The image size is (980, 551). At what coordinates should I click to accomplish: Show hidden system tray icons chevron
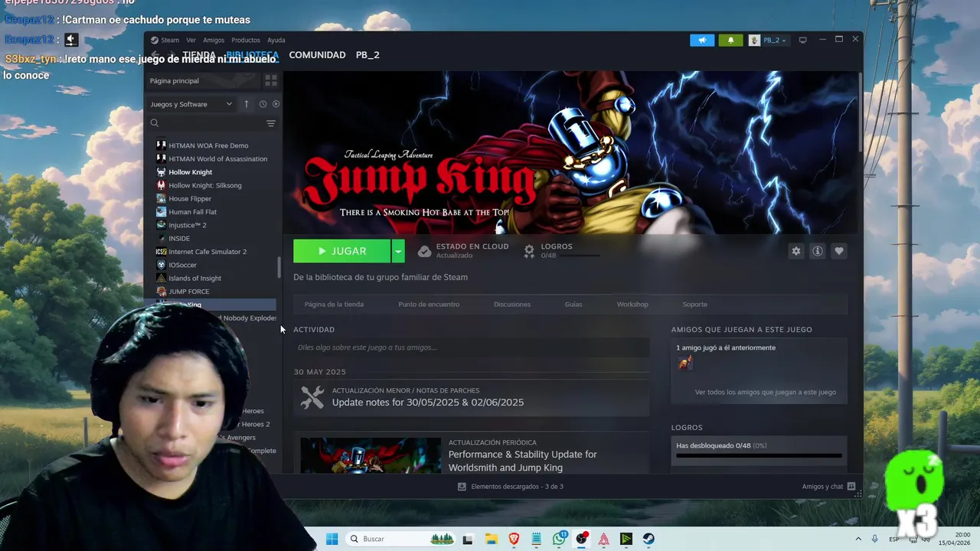pyautogui.click(x=857, y=539)
